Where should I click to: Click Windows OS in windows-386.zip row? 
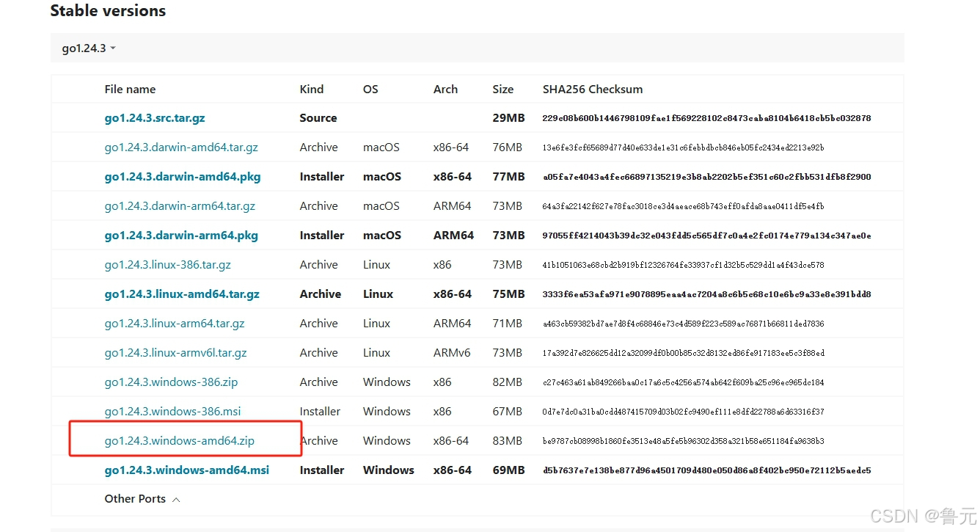pos(387,382)
